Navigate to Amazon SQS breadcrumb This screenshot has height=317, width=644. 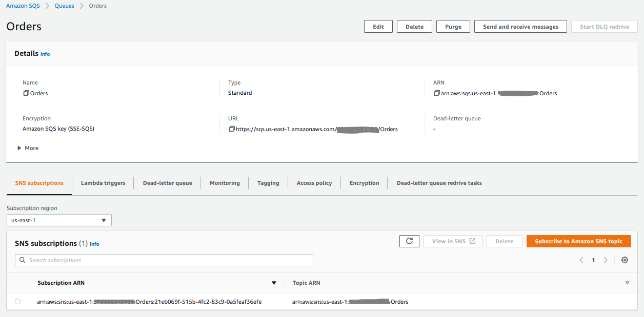[x=23, y=6]
